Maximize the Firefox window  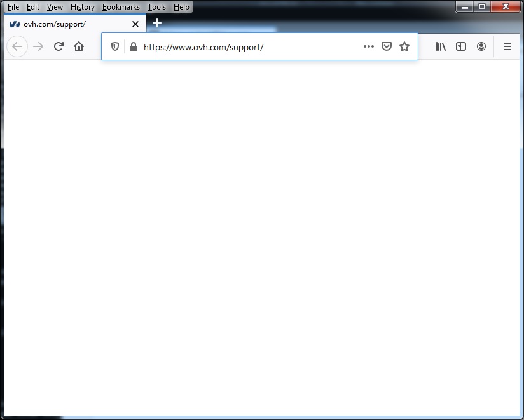point(482,6)
